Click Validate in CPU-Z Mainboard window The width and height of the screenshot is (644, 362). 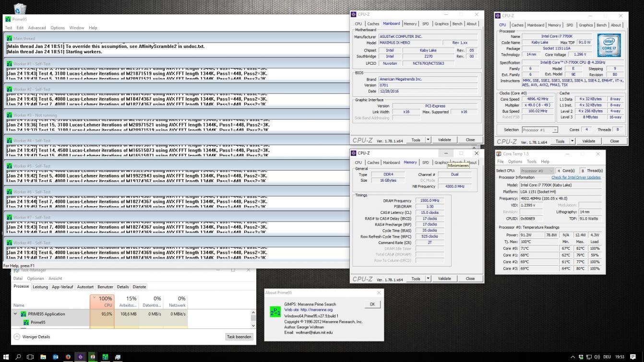click(x=444, y=140)
